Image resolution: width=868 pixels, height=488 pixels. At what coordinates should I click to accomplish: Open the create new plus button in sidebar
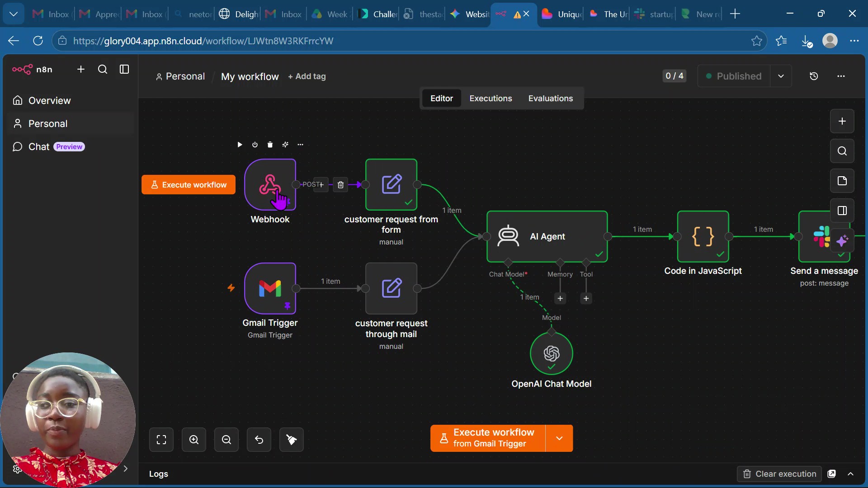(81, 69)
